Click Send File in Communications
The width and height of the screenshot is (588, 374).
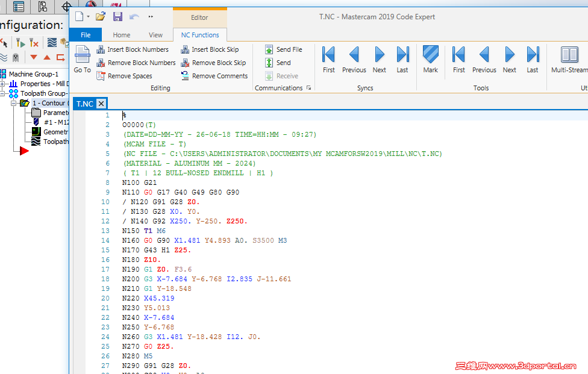click(x=284, y=49)
